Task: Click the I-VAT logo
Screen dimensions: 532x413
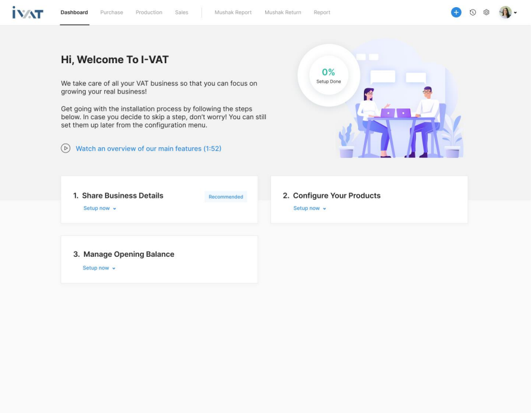Action: 27,13
